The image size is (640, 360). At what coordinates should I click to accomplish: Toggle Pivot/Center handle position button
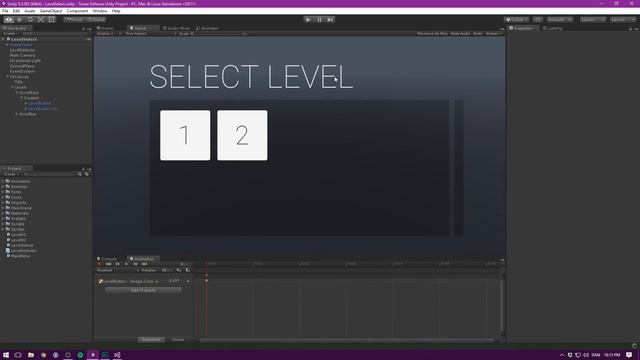(x=74, y=20)
